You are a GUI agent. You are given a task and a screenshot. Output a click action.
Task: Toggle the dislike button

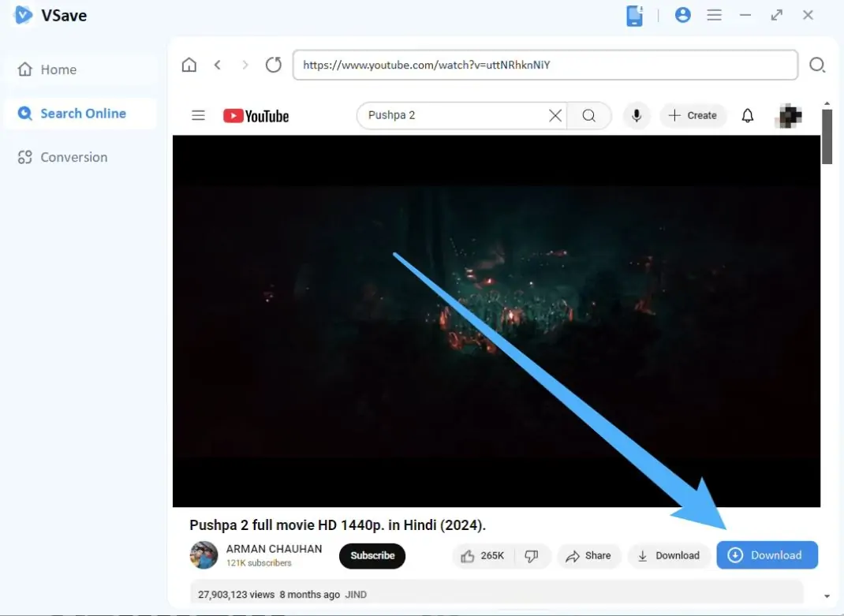pyautogui.click(x=533, y=555)
